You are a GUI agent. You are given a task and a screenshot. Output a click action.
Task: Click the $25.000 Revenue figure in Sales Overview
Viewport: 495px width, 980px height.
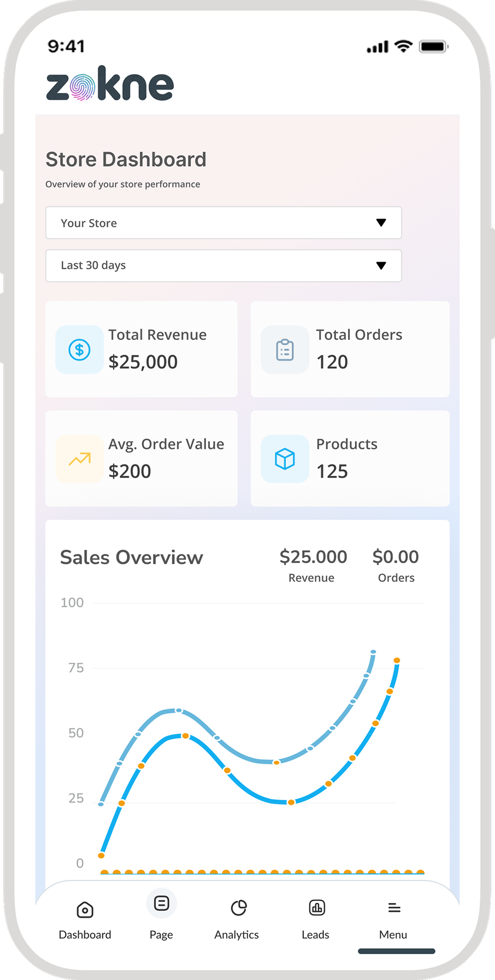tap(313, 557)
